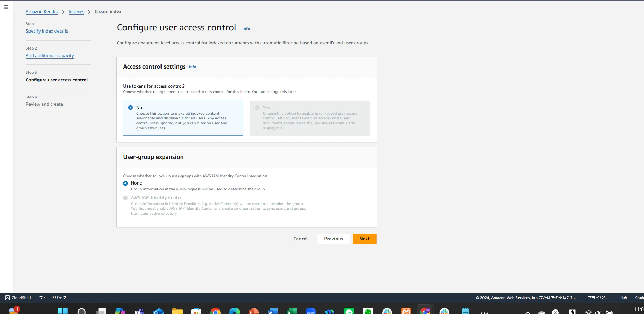This screenshot has height=314, width=644.
Task: Return to Step 1 Specify index details
Action: point(47,31)
